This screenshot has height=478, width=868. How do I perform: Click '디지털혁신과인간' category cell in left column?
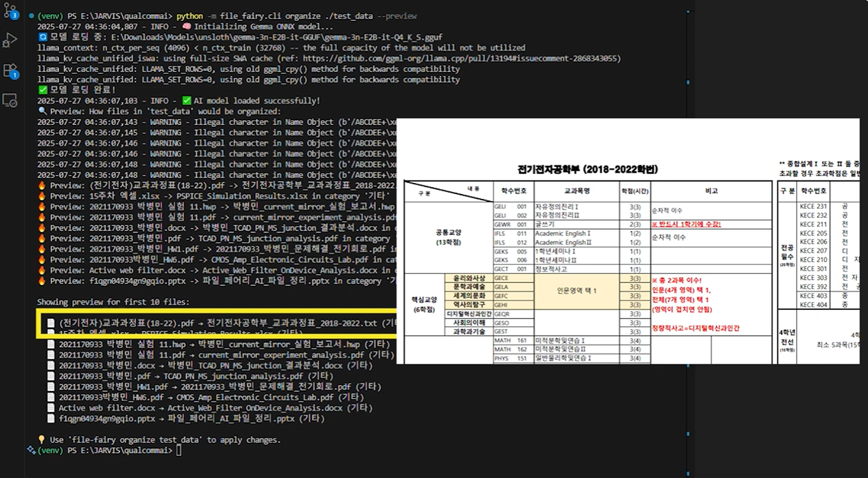click(x=468, y=314)
